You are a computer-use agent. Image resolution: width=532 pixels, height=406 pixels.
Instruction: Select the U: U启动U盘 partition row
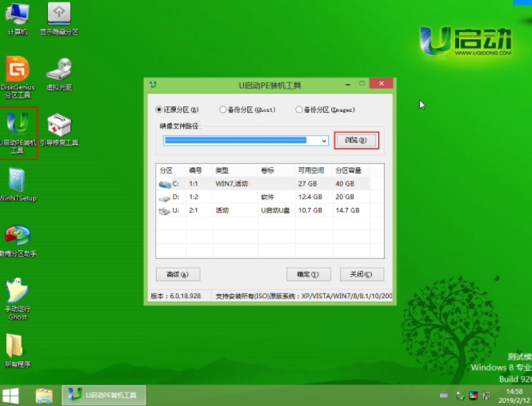(x=264, y=209)
